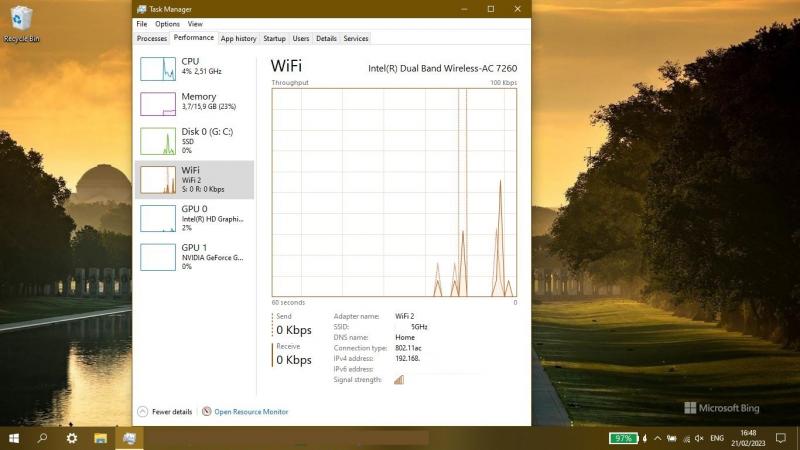Screen dimensions: 800x450
Task: Open the clock showing 16:48
Action: pos(748,438)
